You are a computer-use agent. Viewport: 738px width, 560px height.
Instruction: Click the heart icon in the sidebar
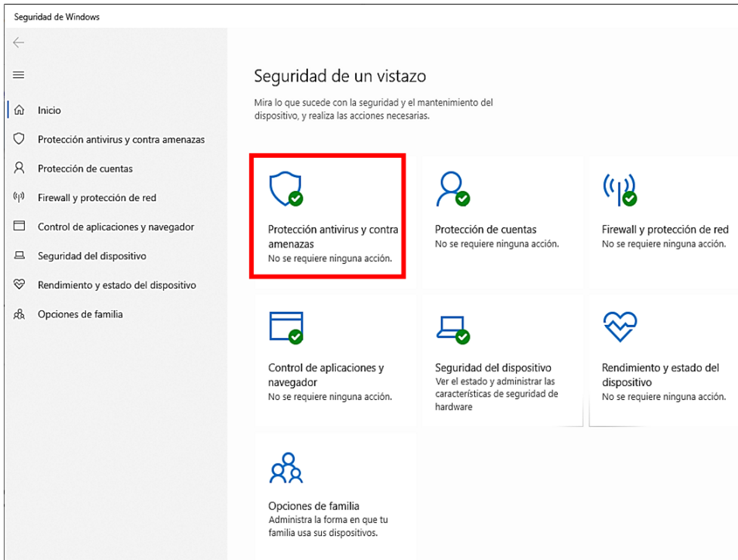pyautogui.click(x=19, y=285)
